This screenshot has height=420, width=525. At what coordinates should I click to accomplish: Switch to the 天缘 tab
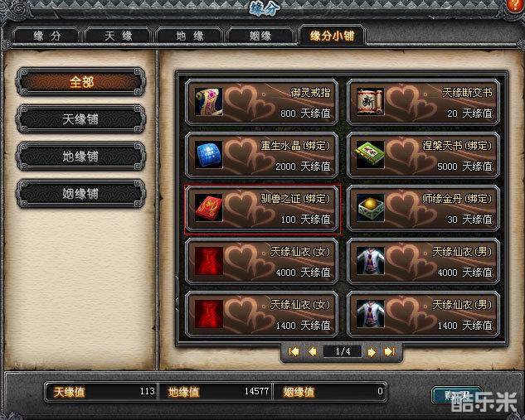(x=118, y=36)
